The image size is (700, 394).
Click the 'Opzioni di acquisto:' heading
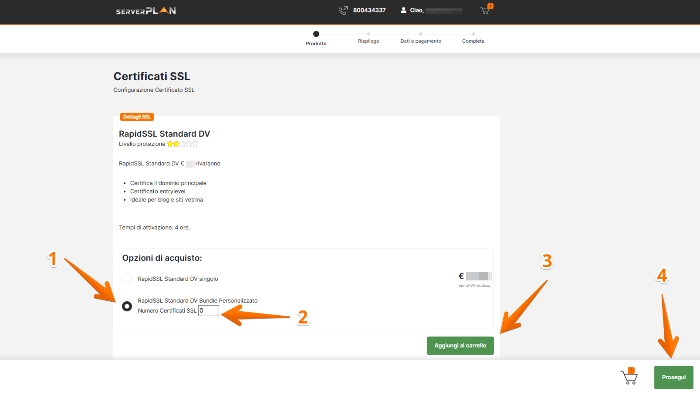point(162,258)
